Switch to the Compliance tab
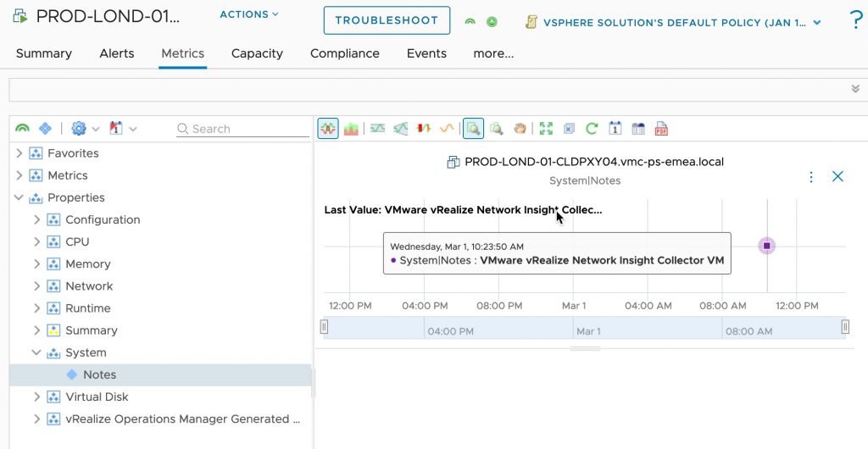Screen dimensions: 868x449 pos(345,53)
